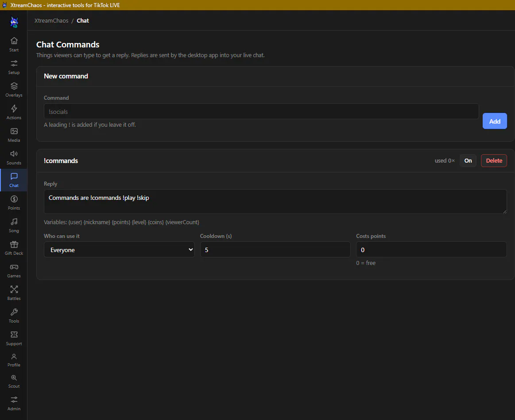This screenshot has width=515, height=420.
Task: Click the Cooldown (s) input field
Action: (x=275, y=250)
